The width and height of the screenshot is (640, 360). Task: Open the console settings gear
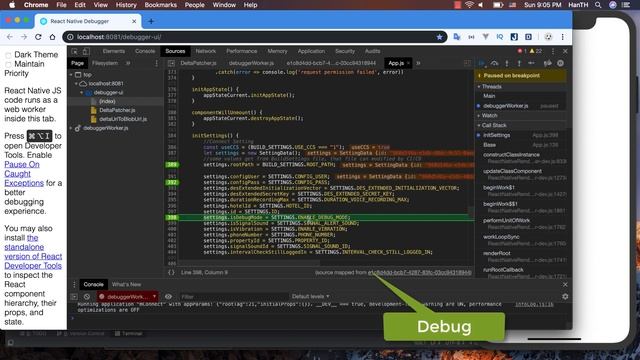pos(565,297)
